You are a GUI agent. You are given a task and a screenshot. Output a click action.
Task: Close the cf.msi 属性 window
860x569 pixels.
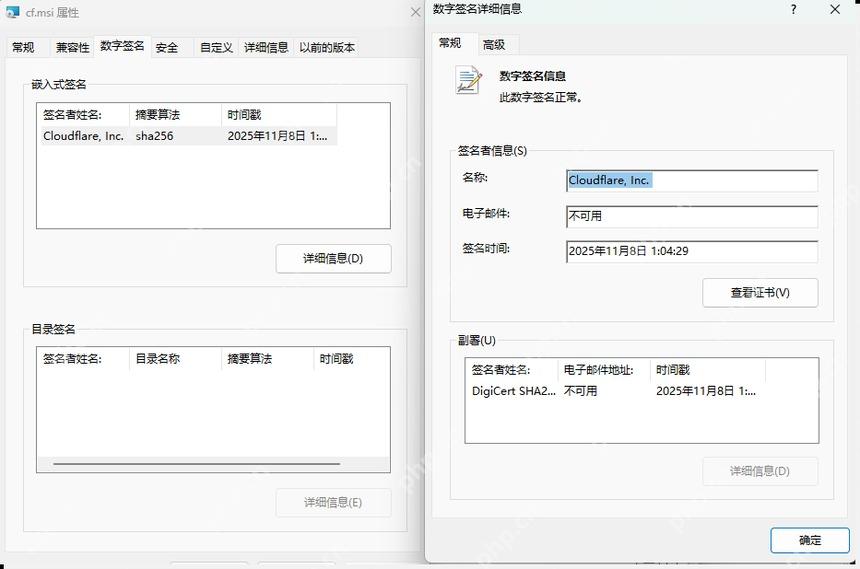point(415,12)
